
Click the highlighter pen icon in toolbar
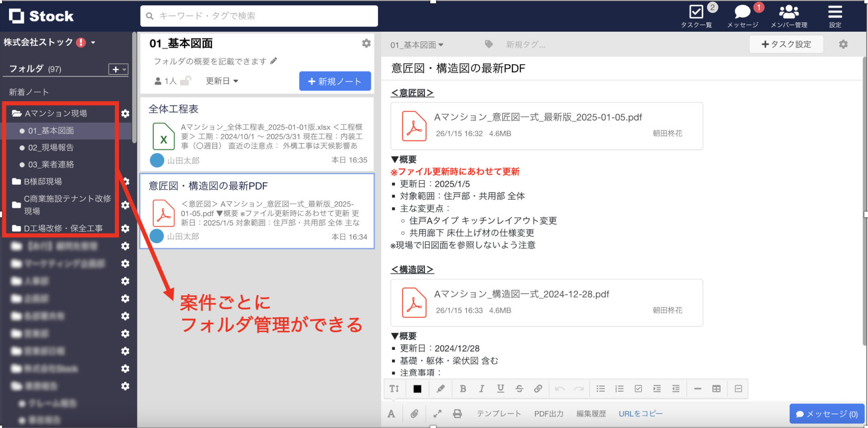pyautogui.click(x=441, y=388)
